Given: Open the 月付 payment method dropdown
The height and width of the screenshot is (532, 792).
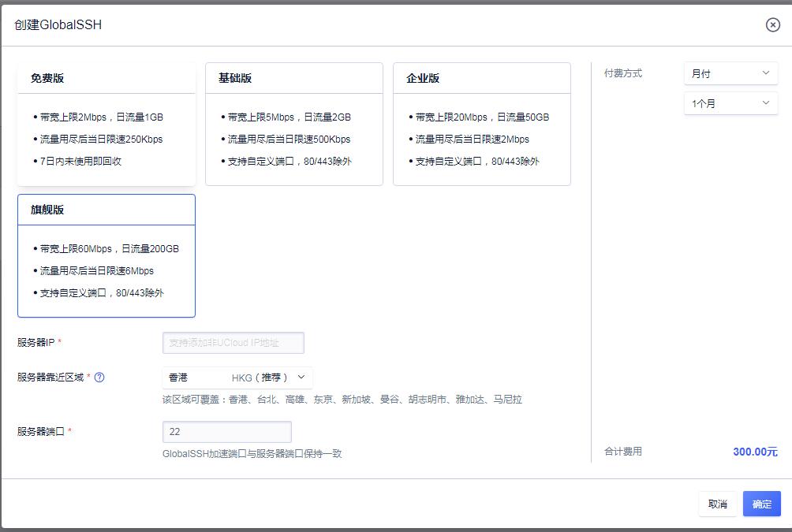Looking at the screenshot, I should (730, 73).
